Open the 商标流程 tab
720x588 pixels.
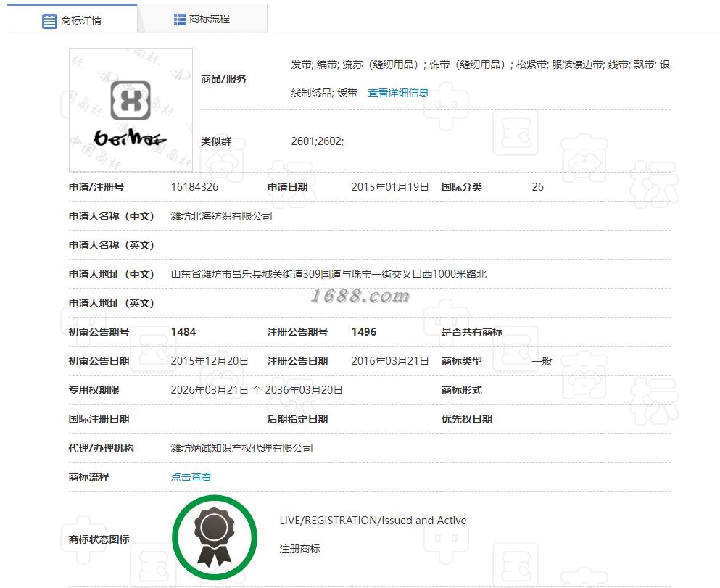202,19
